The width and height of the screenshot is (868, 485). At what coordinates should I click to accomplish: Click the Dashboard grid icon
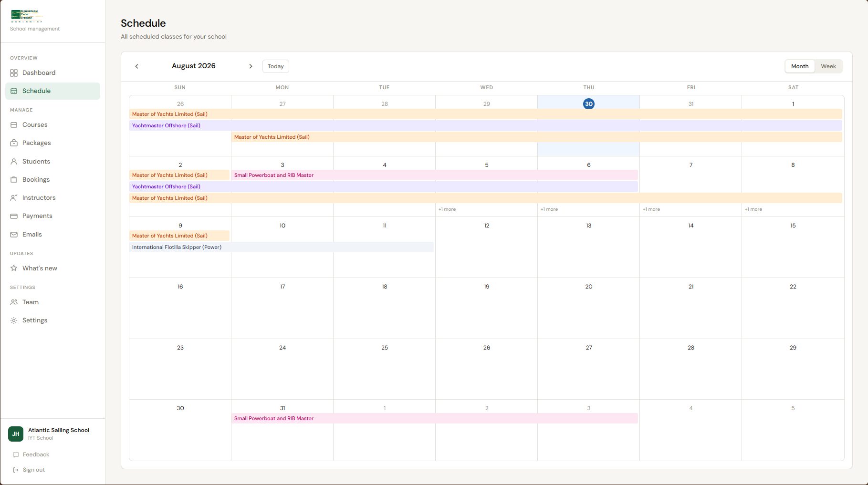pos(14,73)
